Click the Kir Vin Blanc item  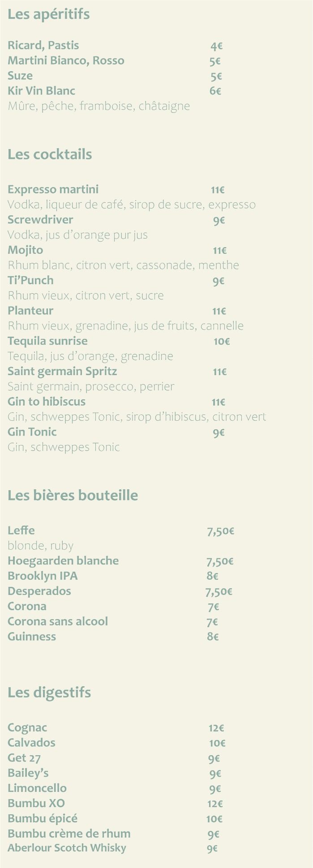coord(41,91)
